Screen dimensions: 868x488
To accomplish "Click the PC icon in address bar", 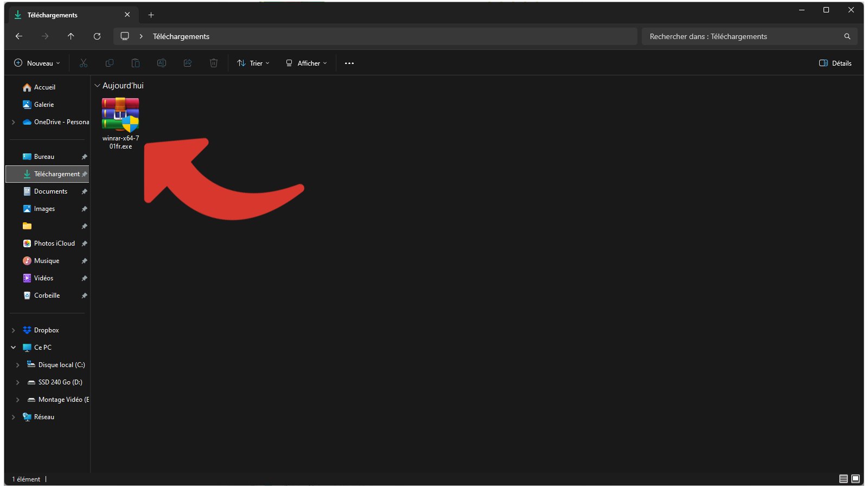I will click(x=125, y=36).
